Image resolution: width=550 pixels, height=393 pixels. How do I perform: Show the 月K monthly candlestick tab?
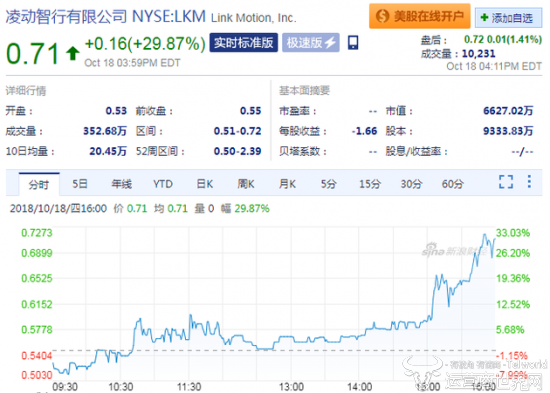coord(287,184)
